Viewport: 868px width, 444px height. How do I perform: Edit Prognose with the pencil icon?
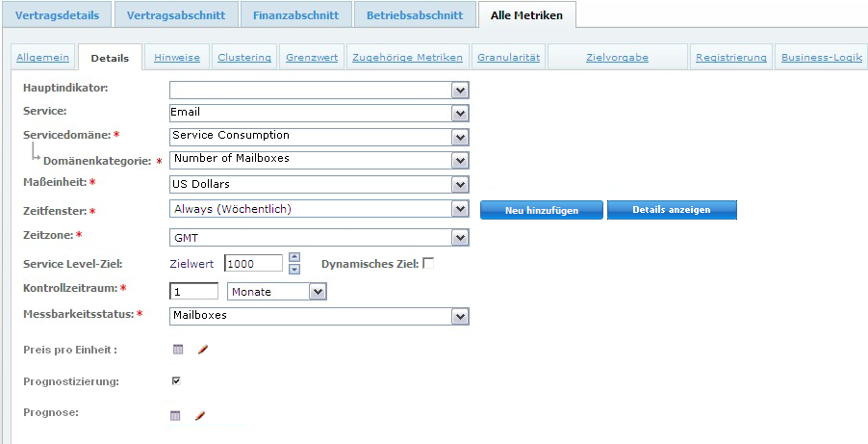point(200,415)
